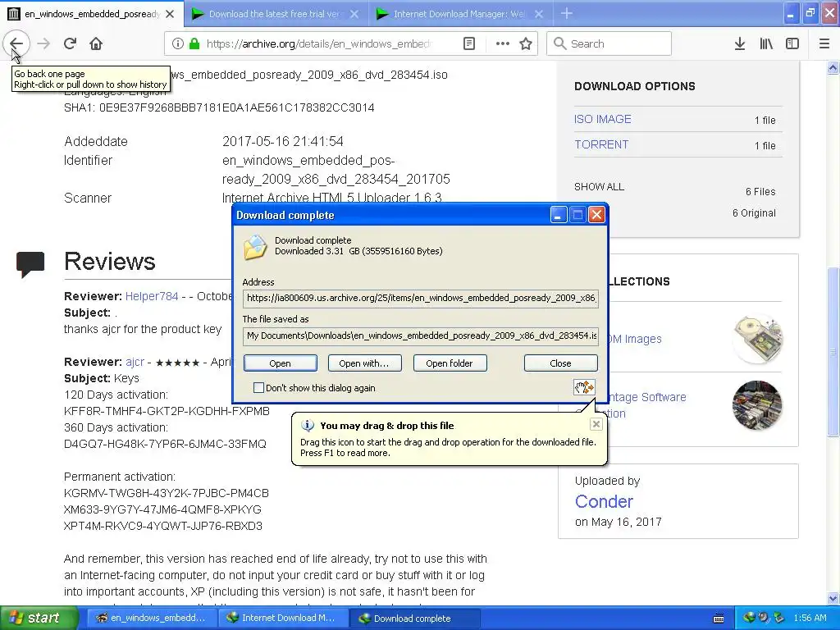Click the permanent key KGRMV-TWG8H-43Y2K-7PJBC-PM4CB
The image size is (840, 630).
[x=166, y=493]
